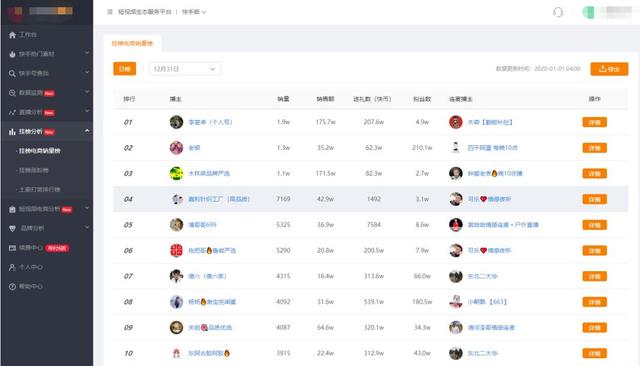Open rank 04 blogger name link

click(x=219, y=199)
